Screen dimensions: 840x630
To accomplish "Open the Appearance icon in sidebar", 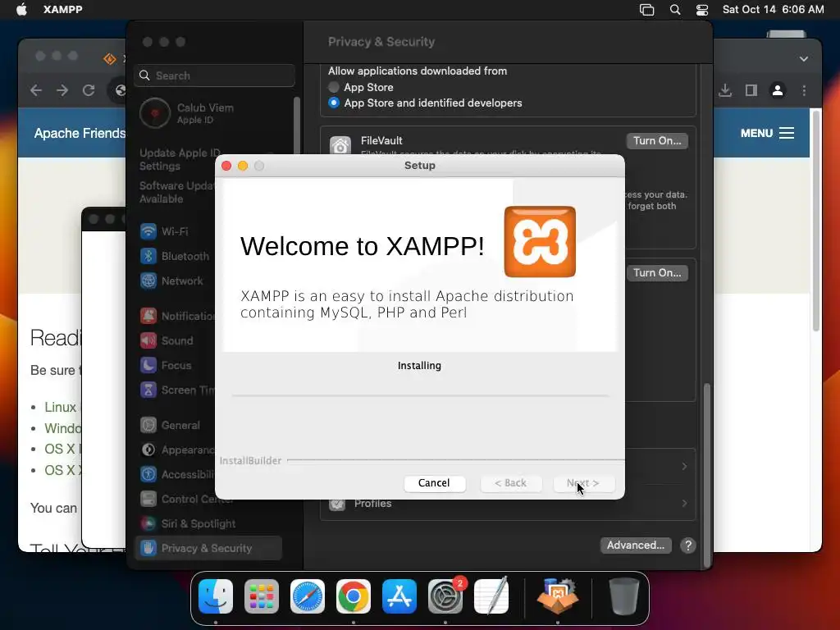I will coord(148,450).
